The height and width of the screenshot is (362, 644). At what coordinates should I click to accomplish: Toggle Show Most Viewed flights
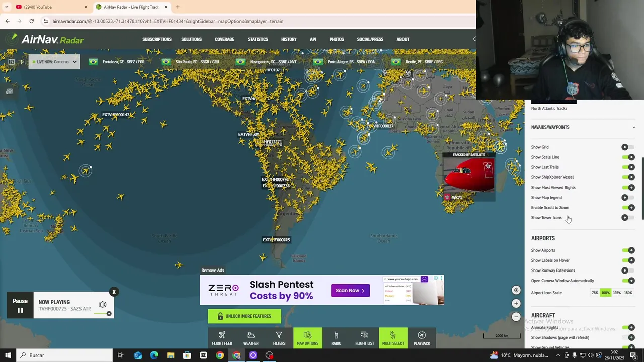pyautogui.click(x=628, y=188)
